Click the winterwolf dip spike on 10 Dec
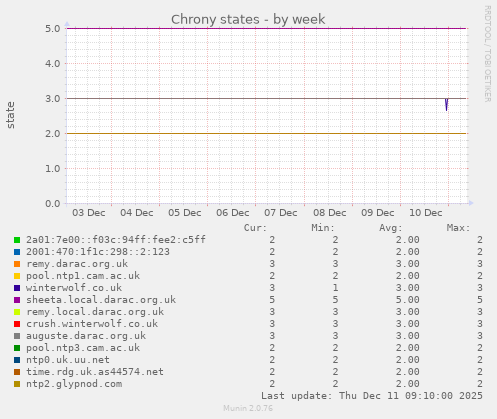This screenshot has width=497, height=419. 446,105
